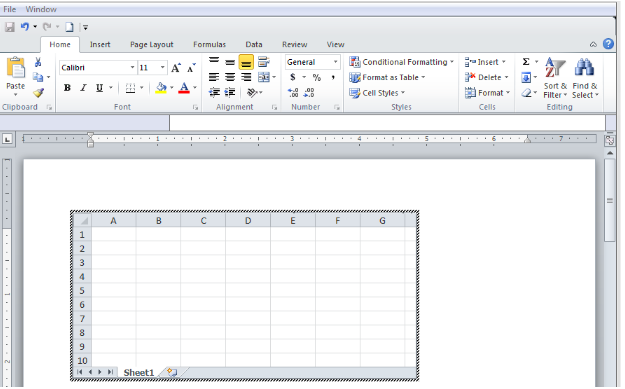This screenshot has width=625, height=389.
Task: Click the Insert Worksheet icon beside Sheet1
Action: pos(171,372)
